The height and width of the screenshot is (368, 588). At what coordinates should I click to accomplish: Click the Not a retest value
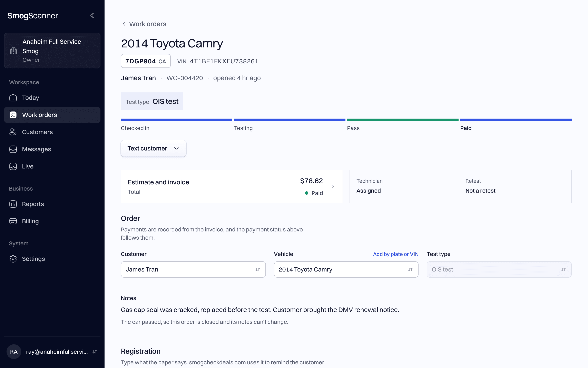click(480, 191)
